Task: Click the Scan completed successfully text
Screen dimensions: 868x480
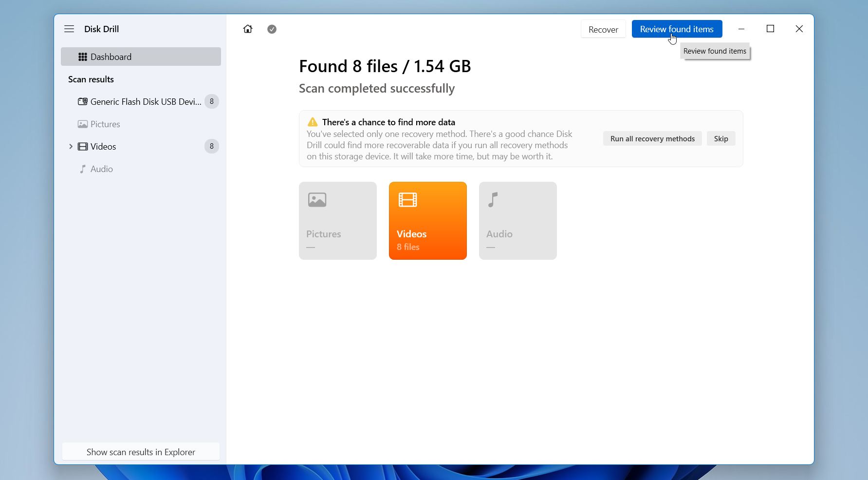Action: (x=377, y=88)
